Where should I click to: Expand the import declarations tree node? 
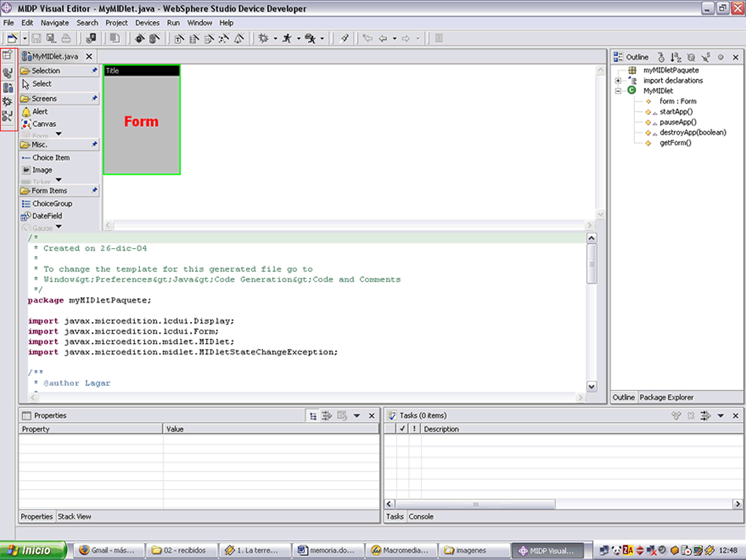point(618,81)
